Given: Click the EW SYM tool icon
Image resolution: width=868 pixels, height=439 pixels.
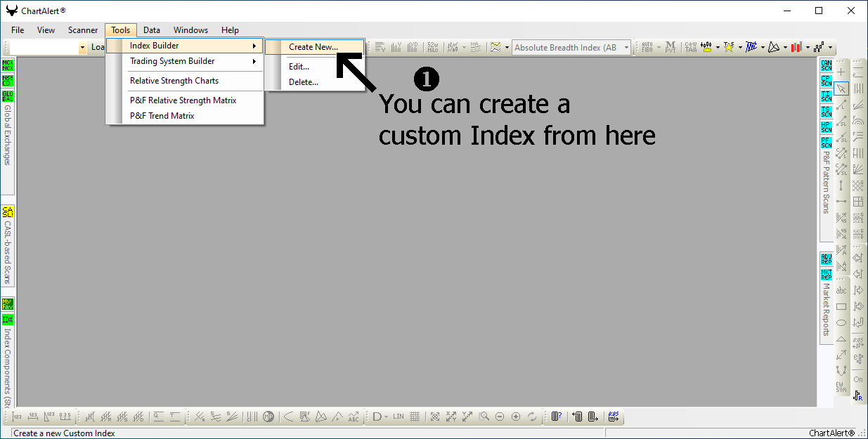Looking at the screenshot, I should 841,387.
